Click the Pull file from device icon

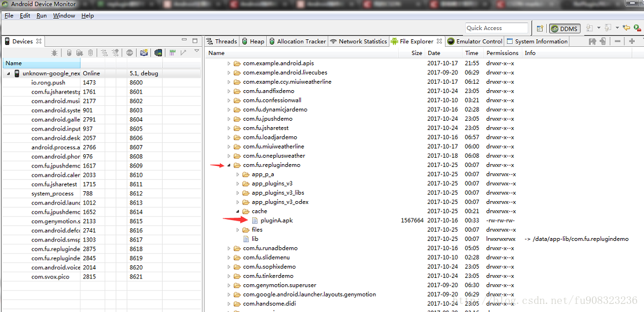click(x=593, y=42)
